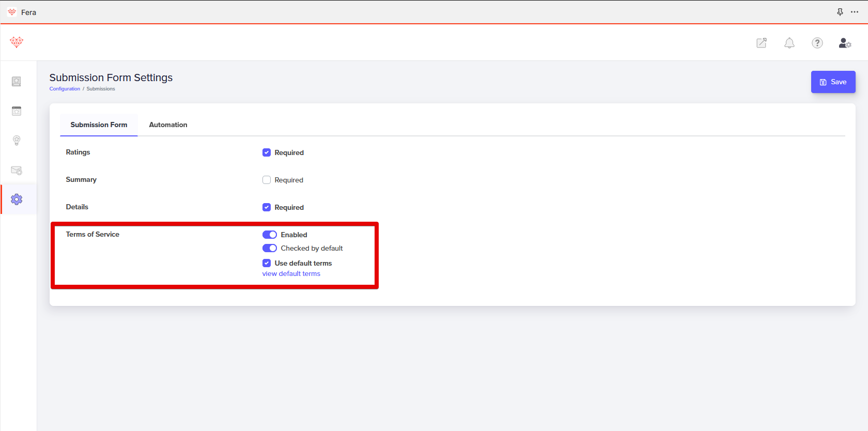Viewport: 868px width, 431px height.
Task: Disable Terms of Service Enabled toggle
Action: coord(270,235)
